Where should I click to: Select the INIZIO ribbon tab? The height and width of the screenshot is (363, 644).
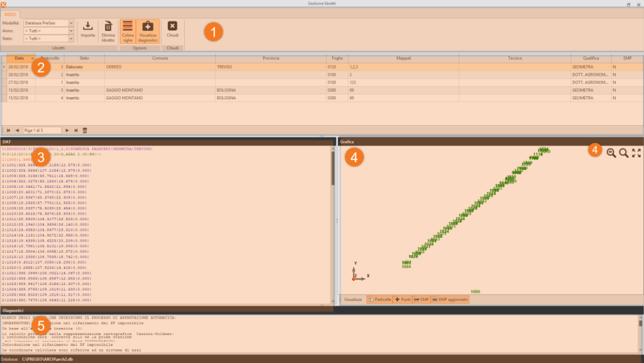point(11,14)
